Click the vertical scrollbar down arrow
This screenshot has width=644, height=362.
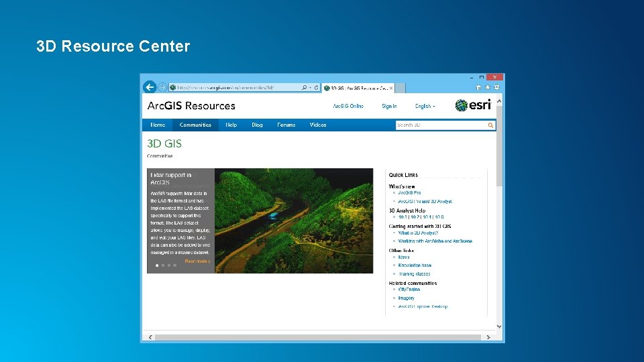click(x=499, y=326)
